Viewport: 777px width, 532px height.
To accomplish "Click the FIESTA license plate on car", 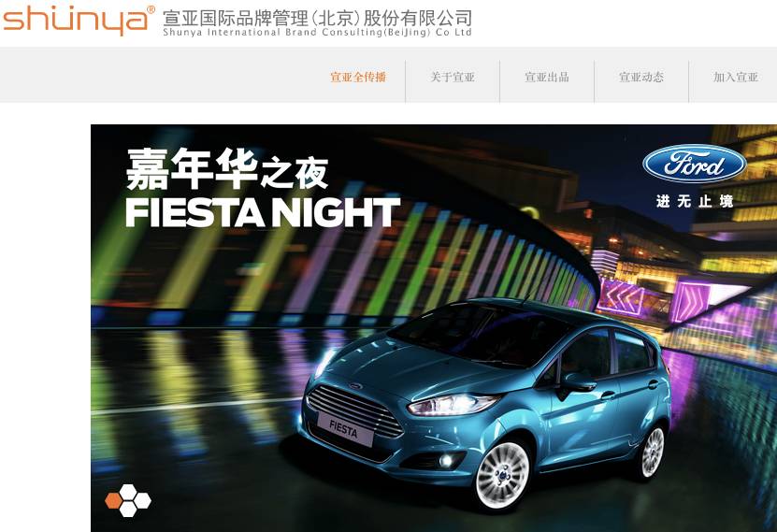I will point(345,429).
